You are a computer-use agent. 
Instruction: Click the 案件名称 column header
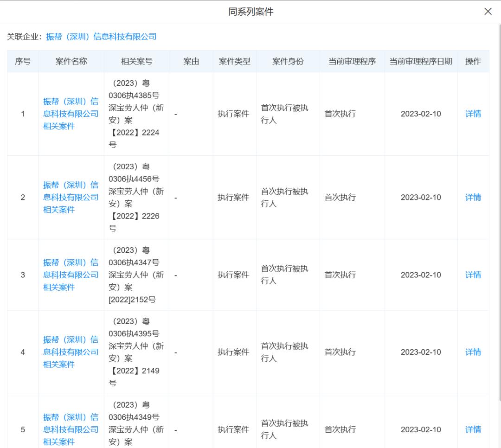(x=70, y=61)
